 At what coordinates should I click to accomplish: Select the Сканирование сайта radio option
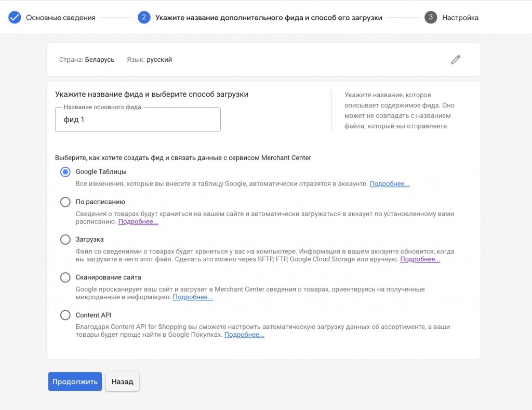tap(65, 277)
